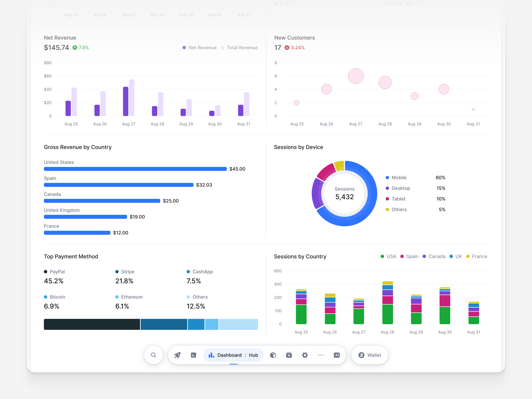Toggle the Total Revenue legend series
The image size is (532, 399).
(239, 47)
